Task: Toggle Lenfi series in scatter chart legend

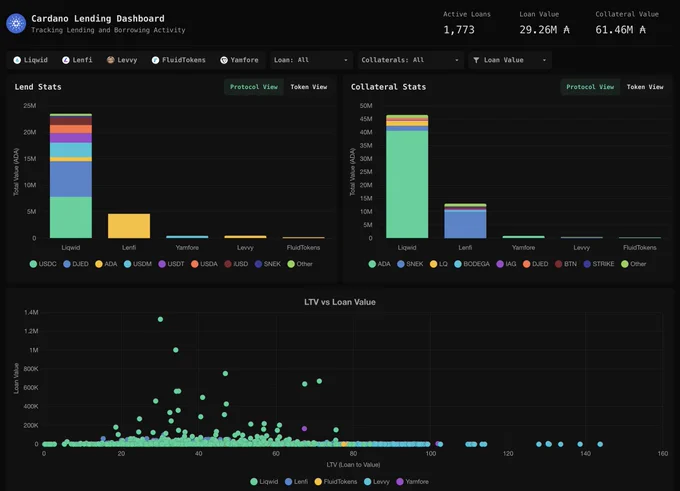Action: [297, 481]
